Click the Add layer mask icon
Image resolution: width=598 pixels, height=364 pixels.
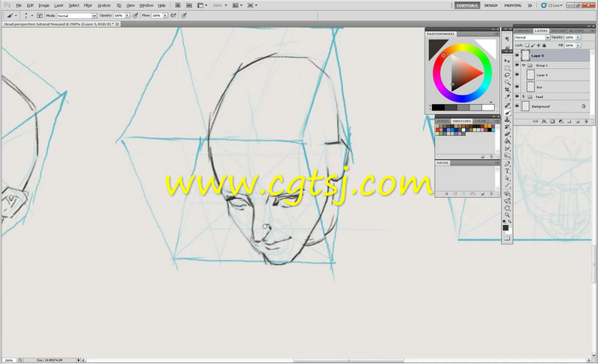coord(552,122)
